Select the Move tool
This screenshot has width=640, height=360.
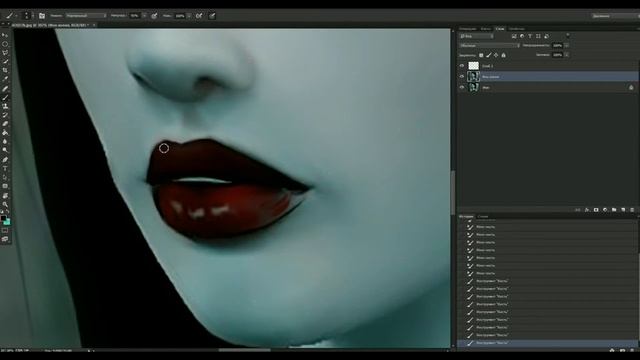pos(5,35)
